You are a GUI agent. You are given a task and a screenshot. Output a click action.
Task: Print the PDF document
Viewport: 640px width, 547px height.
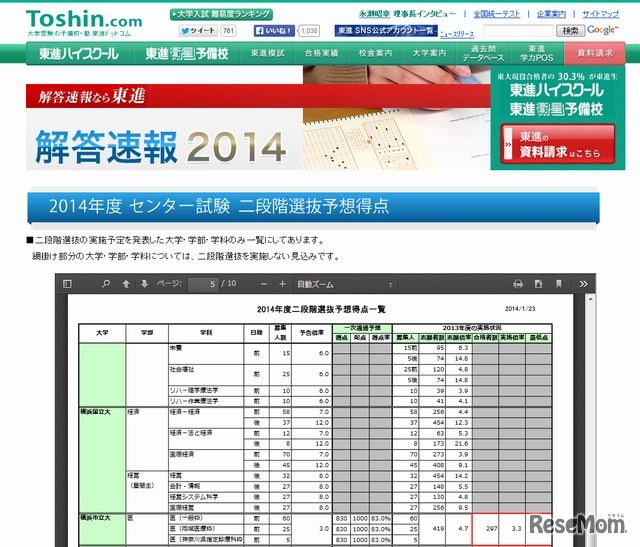518,284
